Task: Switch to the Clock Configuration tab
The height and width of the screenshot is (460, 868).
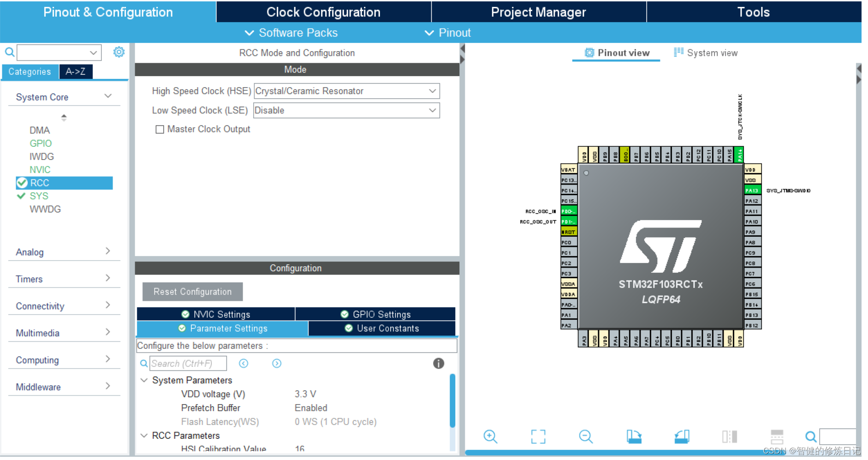Action: 323,12
